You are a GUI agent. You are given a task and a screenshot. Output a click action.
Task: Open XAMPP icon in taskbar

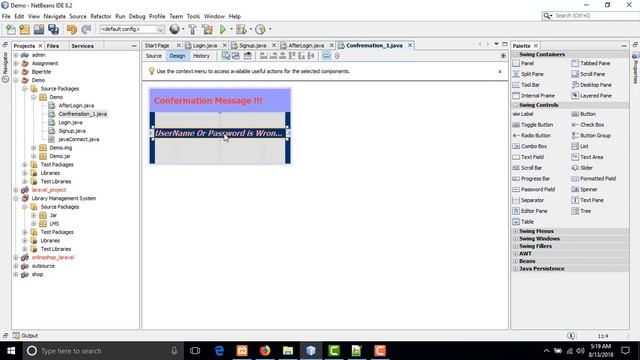click(x=242, y=351)
